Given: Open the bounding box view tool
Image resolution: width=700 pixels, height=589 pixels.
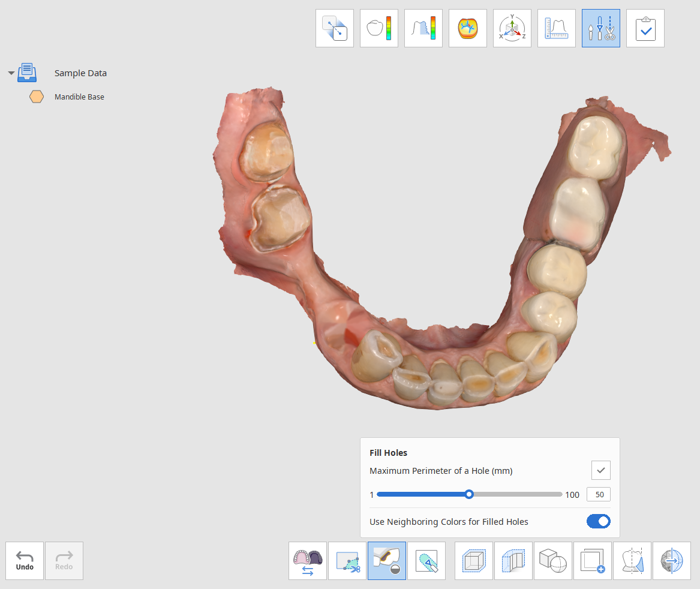Looking at the screenshot, I should [474, 561].
